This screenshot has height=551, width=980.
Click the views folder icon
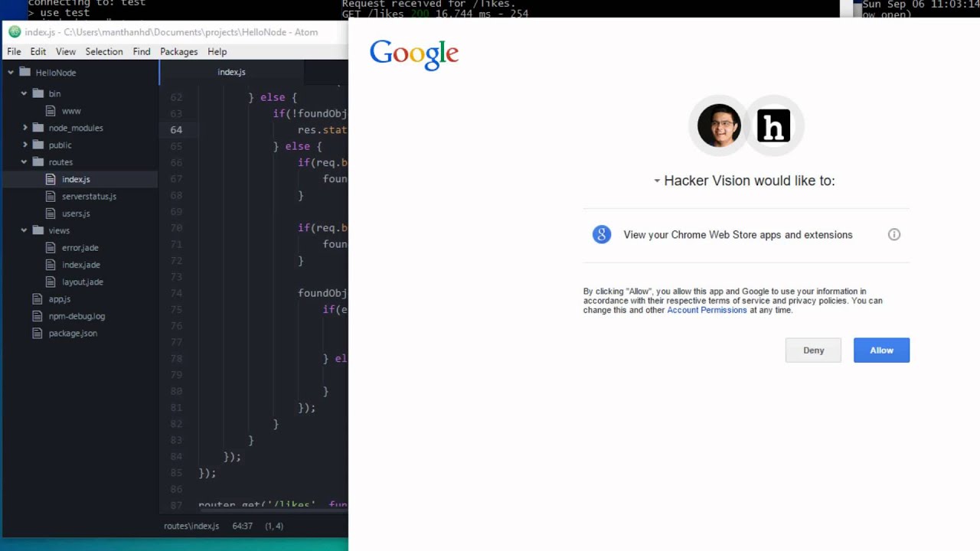(x=38, y=230)
